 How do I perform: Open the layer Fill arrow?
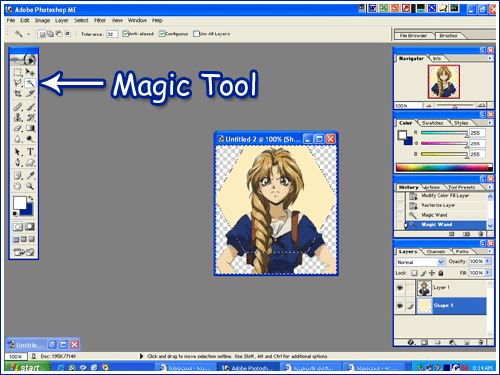click(x=488, y=273)
